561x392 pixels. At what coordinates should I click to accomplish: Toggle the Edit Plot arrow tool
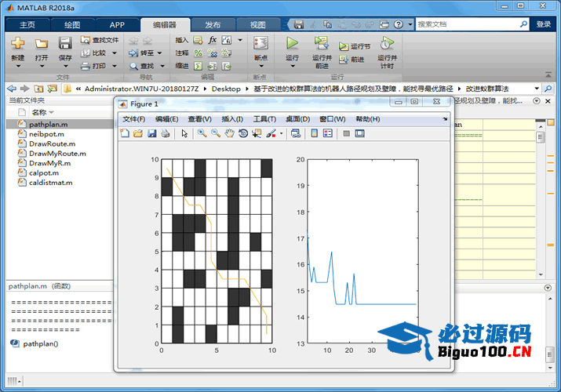click(184, 133)
